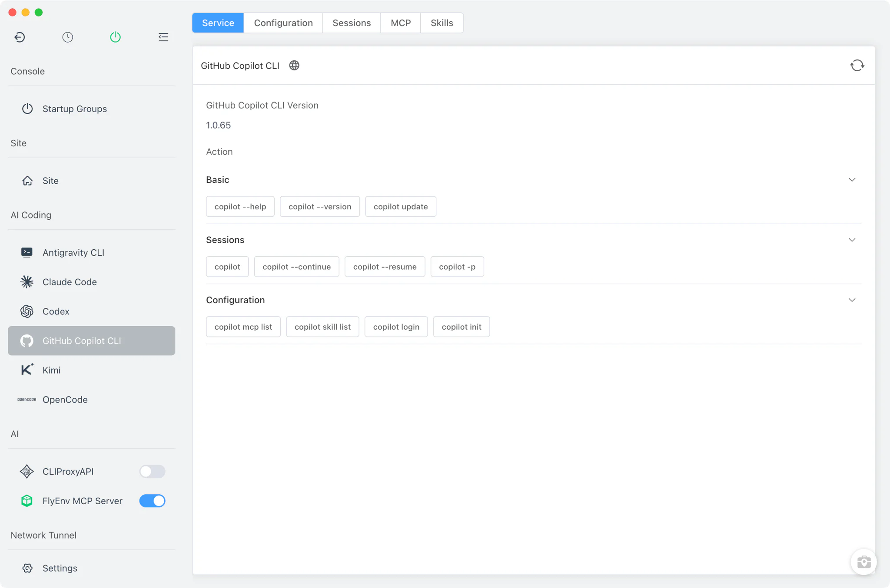Open the Settings entry label
The width and height of the screenshot is (890, 588).
(60, 568)
